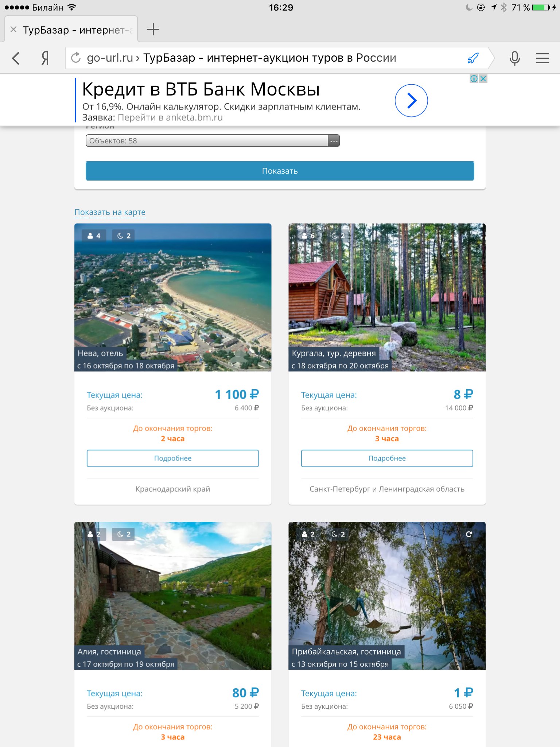
Task: Tap guests badge 4 on Нева card
Action: (x=94, y=236)
